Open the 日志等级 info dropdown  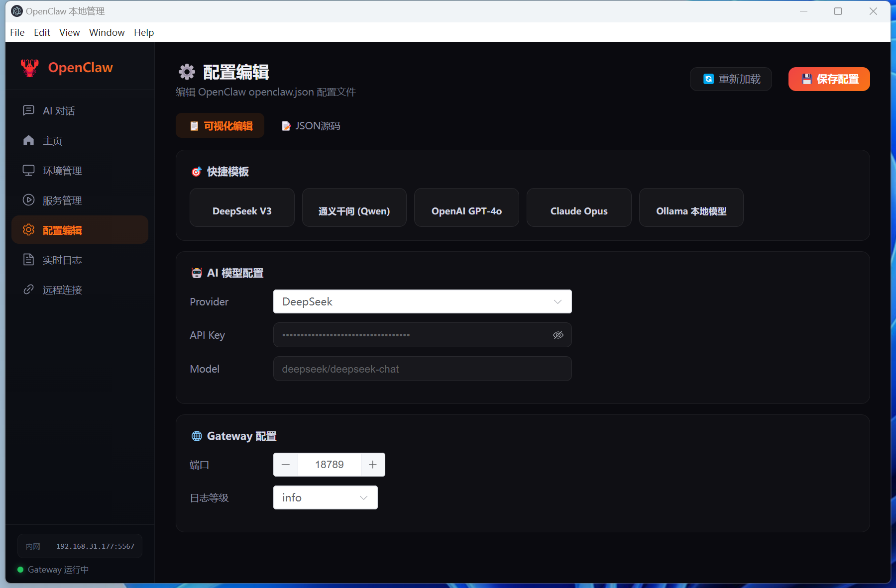pos(325,497)
